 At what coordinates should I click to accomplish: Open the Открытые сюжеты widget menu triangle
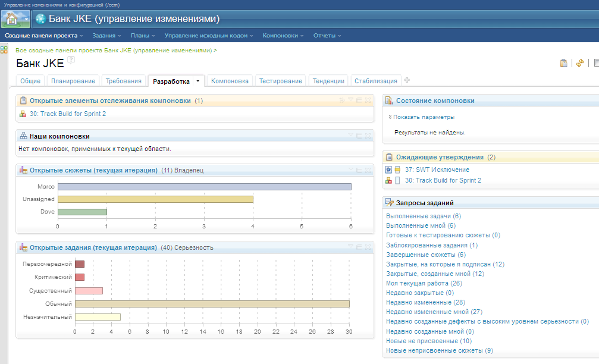[x=350, y=170]
